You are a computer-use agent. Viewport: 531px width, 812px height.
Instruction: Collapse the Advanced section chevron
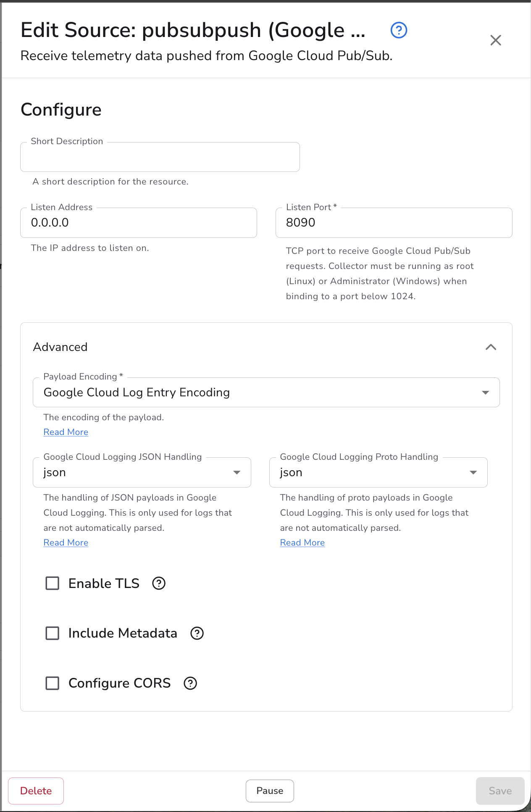(491, 347)
